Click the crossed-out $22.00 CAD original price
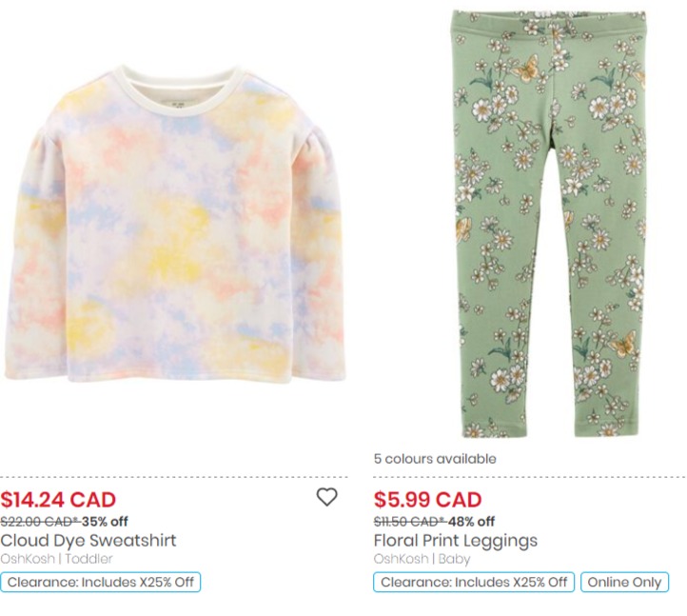Viewport: 687px width, 616px height. point(39,522)
